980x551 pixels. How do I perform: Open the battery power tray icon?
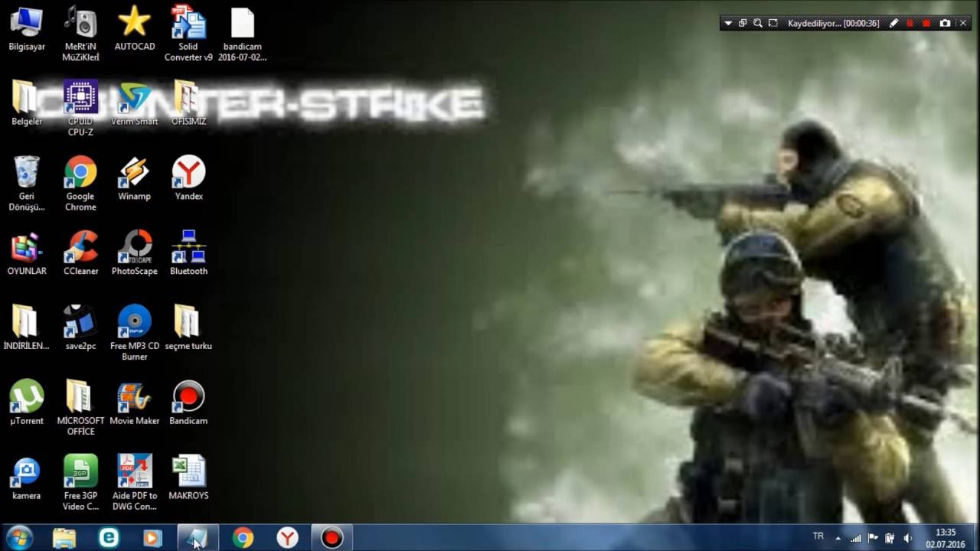pos(890,538)
